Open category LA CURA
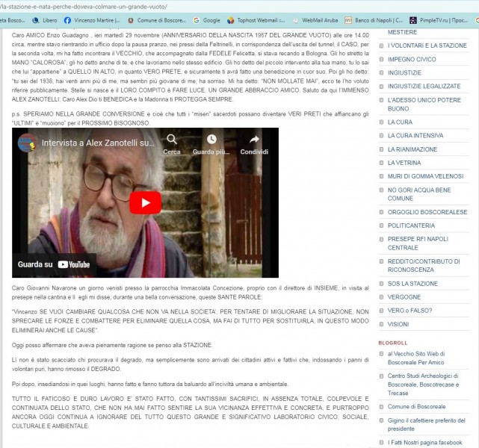This screenshot has width=479, height=448. tap(400, 122)
